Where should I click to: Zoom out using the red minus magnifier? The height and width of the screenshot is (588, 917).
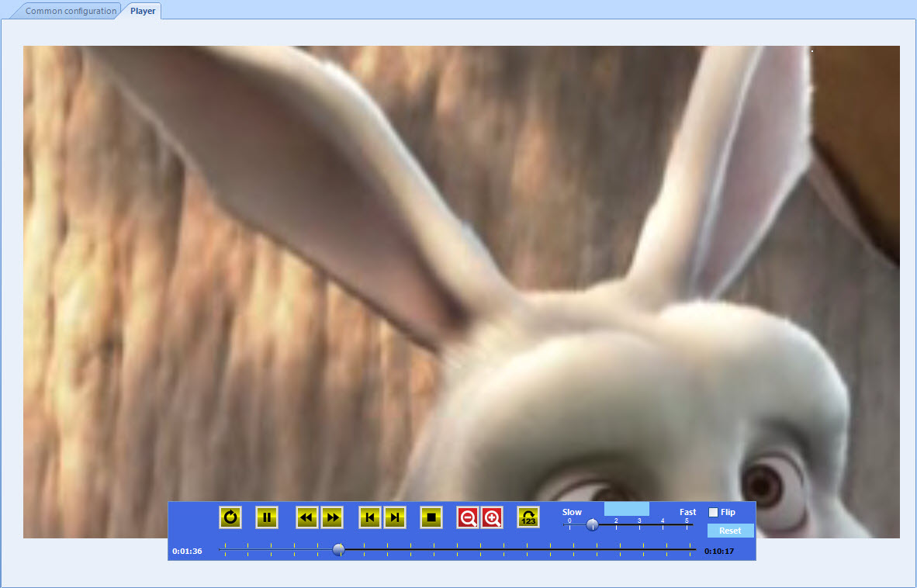[x=467, y=517]
